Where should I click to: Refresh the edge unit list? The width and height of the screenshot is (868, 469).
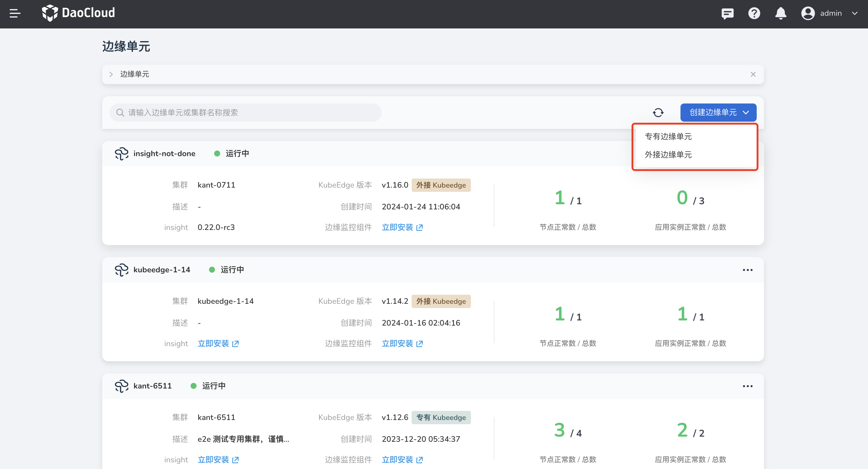658,112
